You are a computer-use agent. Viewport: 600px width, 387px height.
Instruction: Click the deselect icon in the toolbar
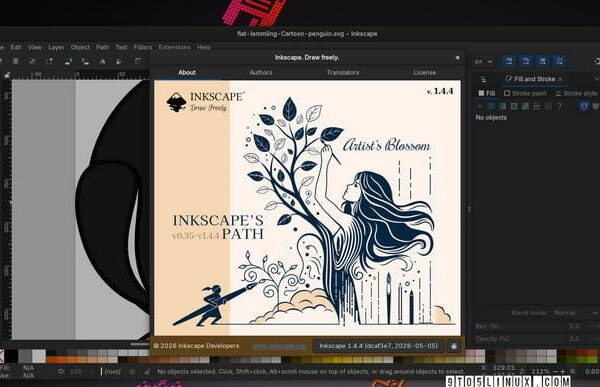tap(32, 61)
